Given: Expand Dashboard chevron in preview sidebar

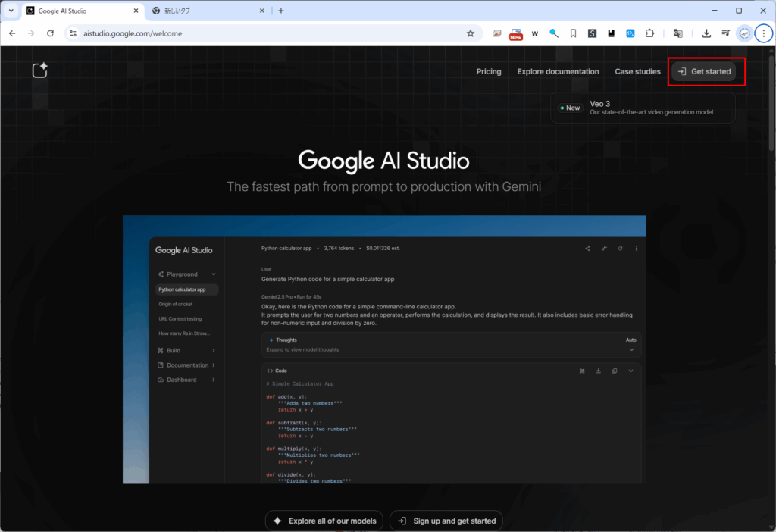Looking at the screenshot, I should [x=214, y=380].
